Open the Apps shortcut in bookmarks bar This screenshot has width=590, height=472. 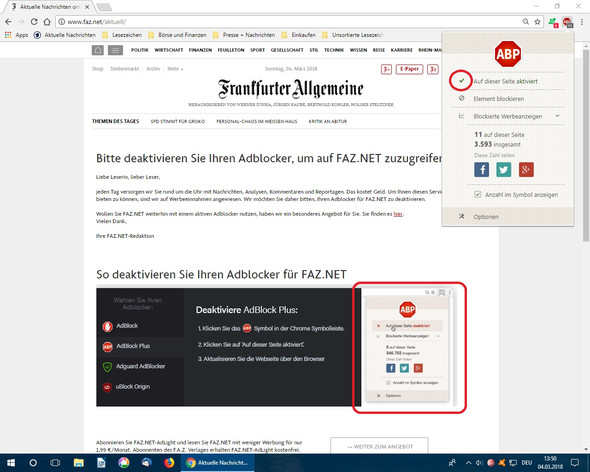[x=17, y=35]
